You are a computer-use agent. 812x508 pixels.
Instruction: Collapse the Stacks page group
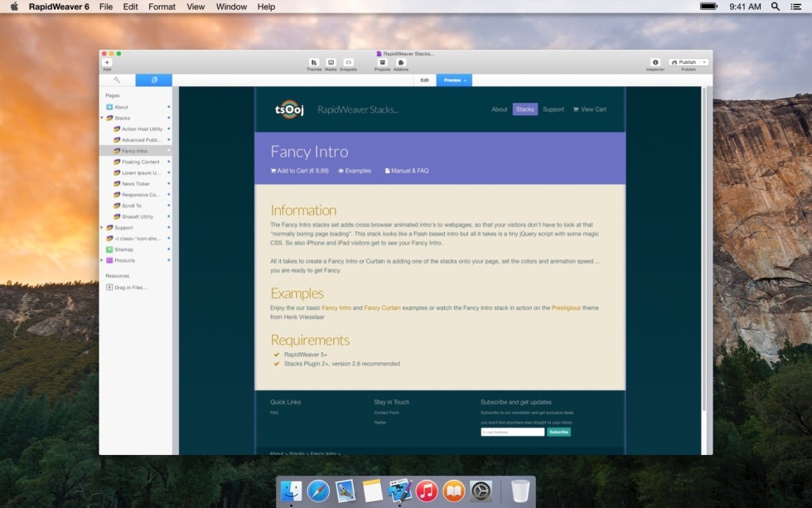[102, 118]
